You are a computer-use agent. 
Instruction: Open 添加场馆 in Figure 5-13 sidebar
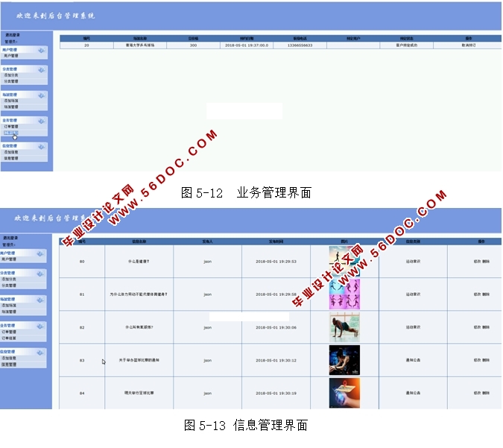(x=9, y=306)
